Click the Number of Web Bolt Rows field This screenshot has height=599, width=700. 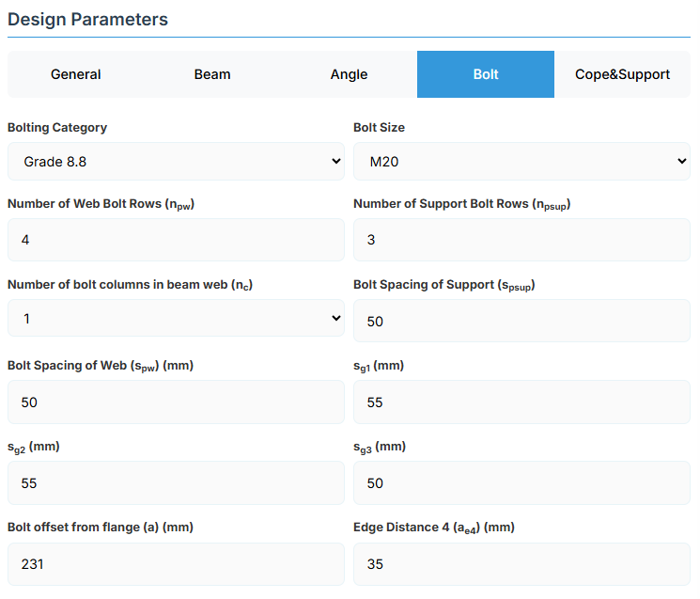tap(176, 240)
